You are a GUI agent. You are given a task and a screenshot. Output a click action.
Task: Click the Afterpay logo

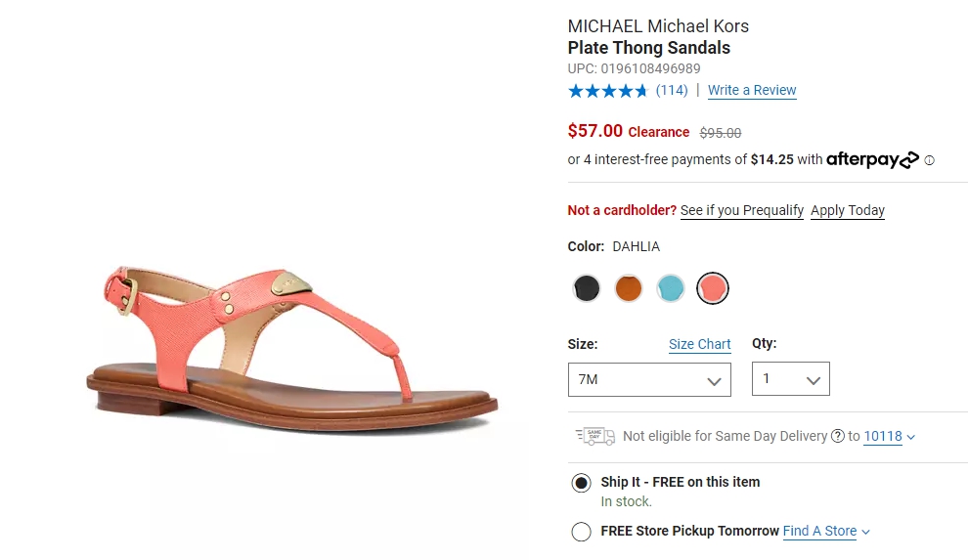[872, 159]
